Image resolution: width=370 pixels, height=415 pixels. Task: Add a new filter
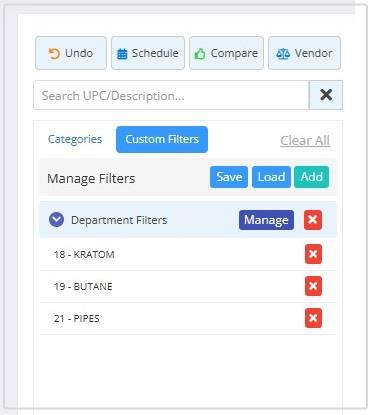pos(312,177)
